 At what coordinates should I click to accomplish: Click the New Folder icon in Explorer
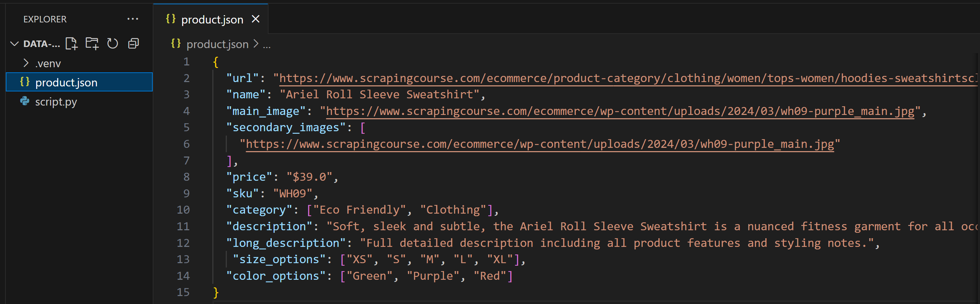coord(92,44)
